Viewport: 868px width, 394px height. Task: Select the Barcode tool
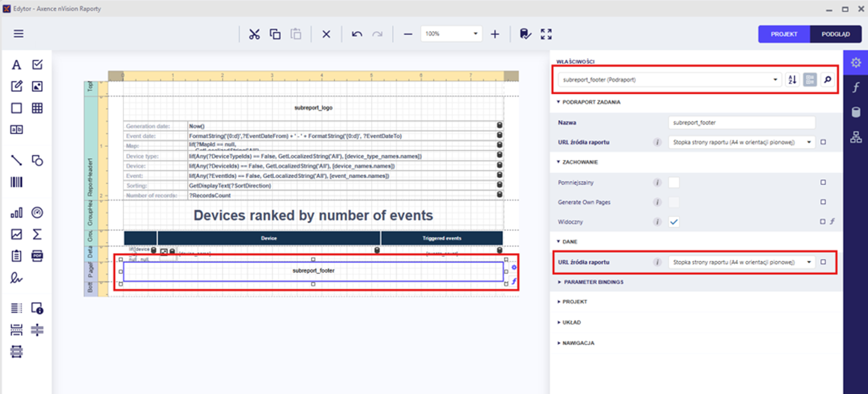[16, 182]
